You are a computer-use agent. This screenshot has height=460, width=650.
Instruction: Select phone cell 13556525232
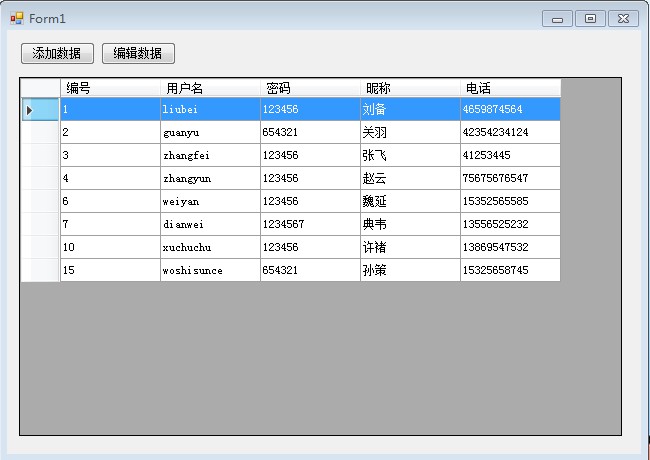pyautogui.click(x=510, y=224)
